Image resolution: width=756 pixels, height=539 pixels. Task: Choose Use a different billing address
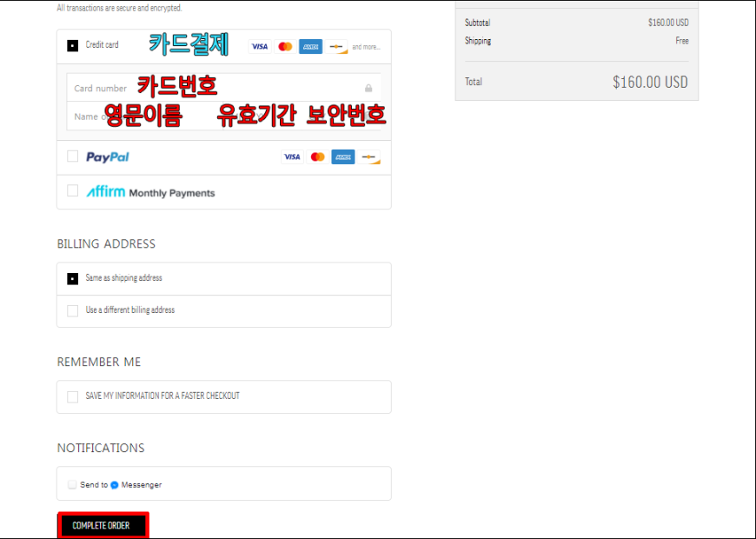(x=72, y=310)
